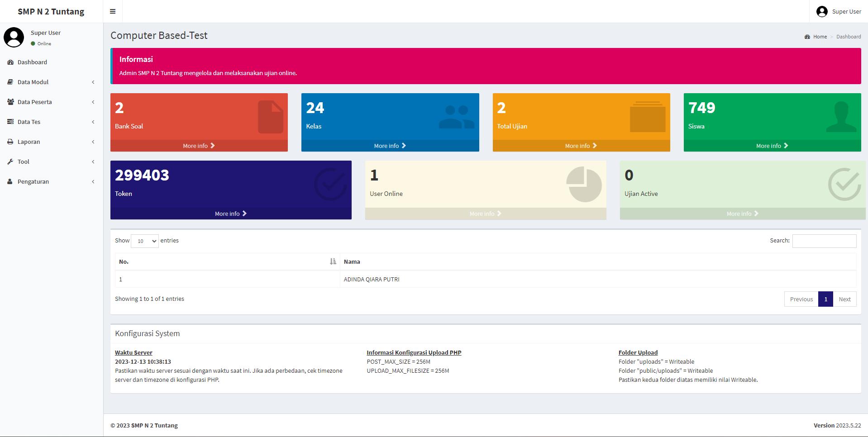Open More info on Kelas card
Image resolution: width=868 pixels, height=437 pixels.
click(390, 146)
